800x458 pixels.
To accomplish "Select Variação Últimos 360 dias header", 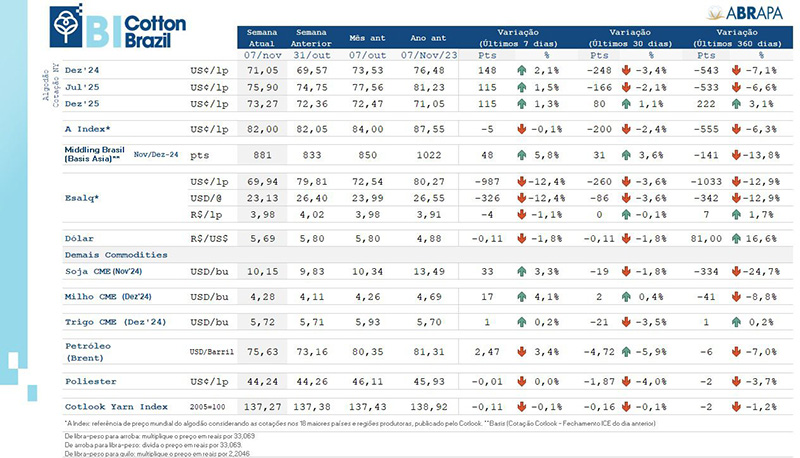I will [737, 38].
